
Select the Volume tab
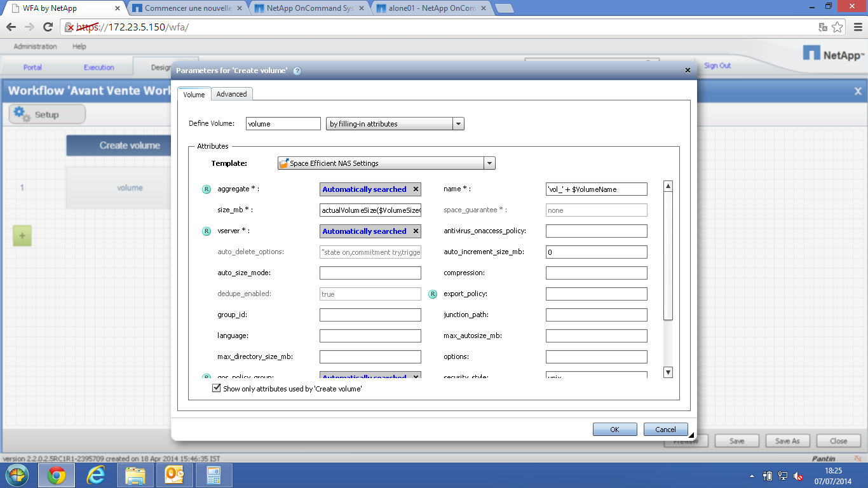pos(194,94)
